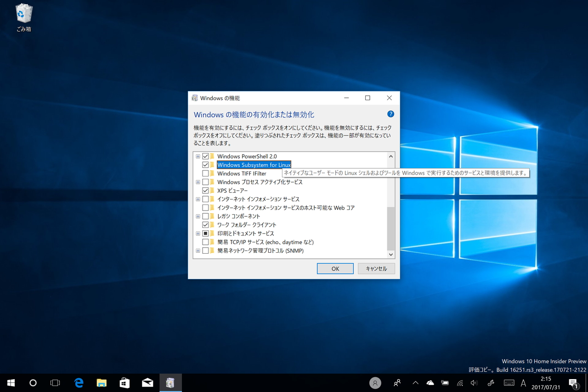Screen dimensions: 588x392
Task: Open Microsoft Edge from the taskbar
Action: 79,382
